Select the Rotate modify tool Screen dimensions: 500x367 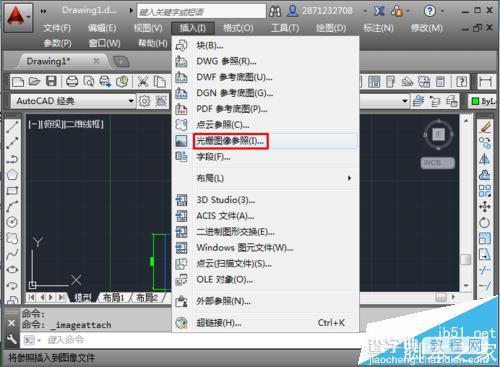(x=485, y=223)
